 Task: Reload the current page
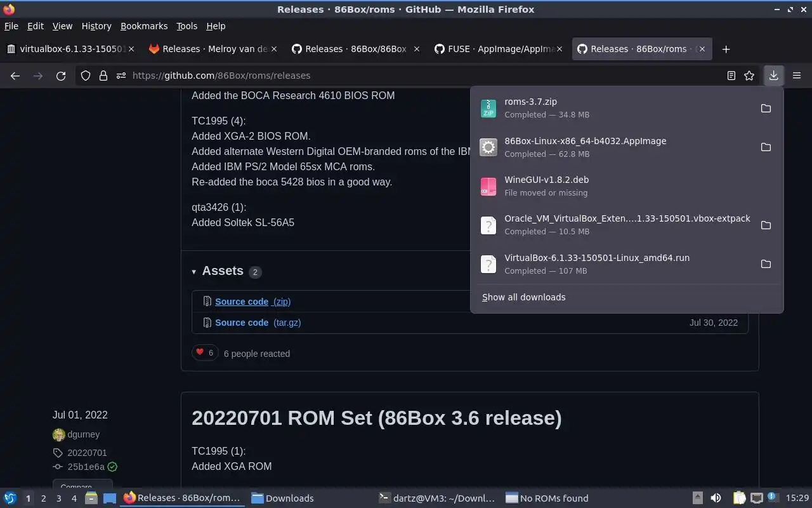(61, 76)
